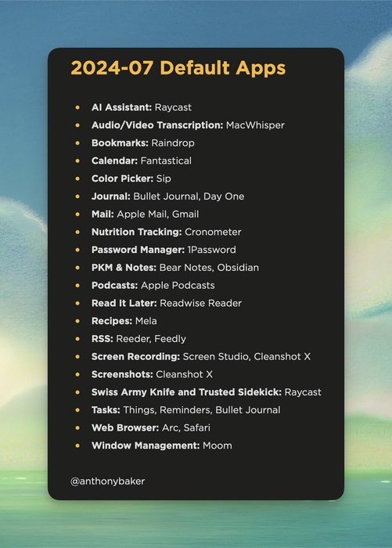The width and height of the screenshot is (392, 548).
Task: Click the 2024-07 Default Apps title
Action: [178, 68]
